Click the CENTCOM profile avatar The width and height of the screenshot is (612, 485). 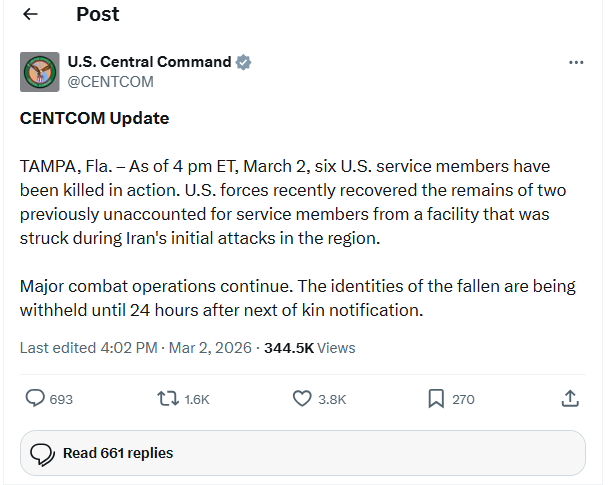tap(39, 71)
